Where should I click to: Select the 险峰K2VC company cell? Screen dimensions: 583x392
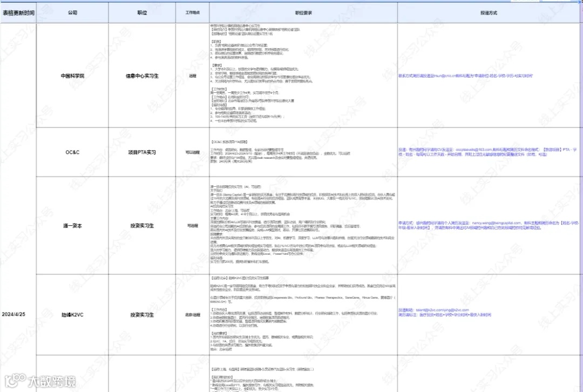pos(72,315)
